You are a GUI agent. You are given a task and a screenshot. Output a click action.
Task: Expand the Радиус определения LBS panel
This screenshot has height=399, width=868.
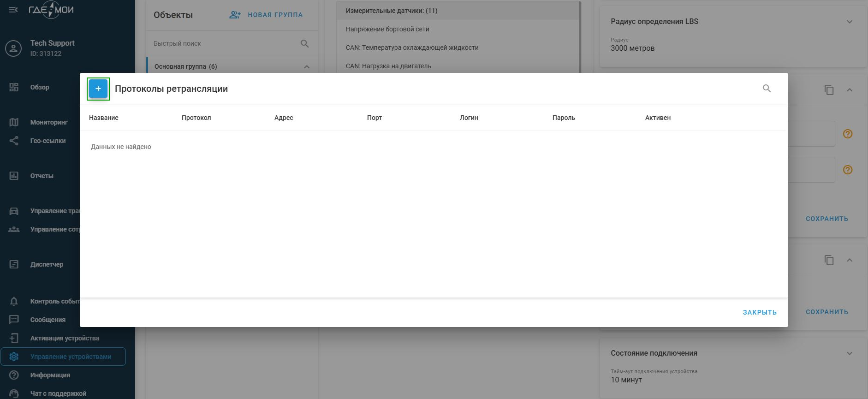tap(849, 22)
